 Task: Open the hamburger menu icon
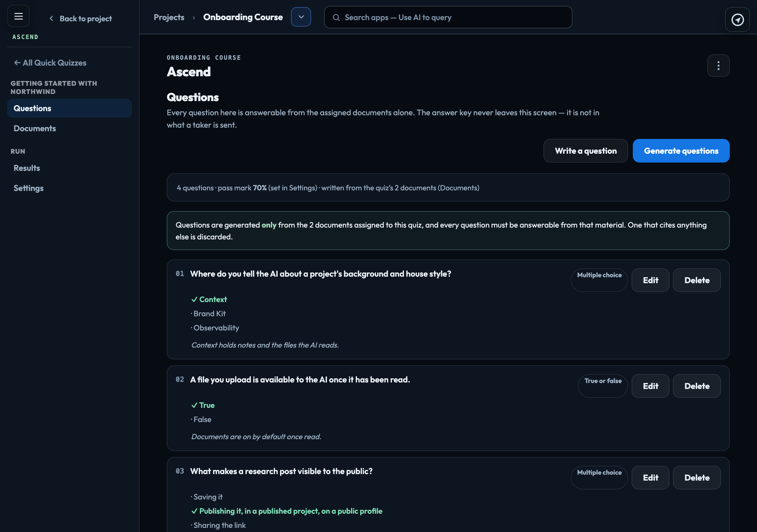pyautogui.click(x=18, y=16)
